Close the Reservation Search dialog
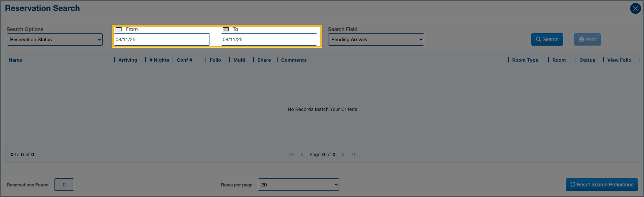This screenshot has height=197, width=644. coord(635,8)
